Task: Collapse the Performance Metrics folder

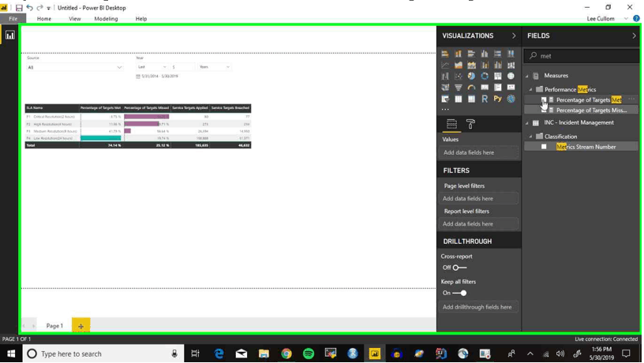Action: (530, 89)
